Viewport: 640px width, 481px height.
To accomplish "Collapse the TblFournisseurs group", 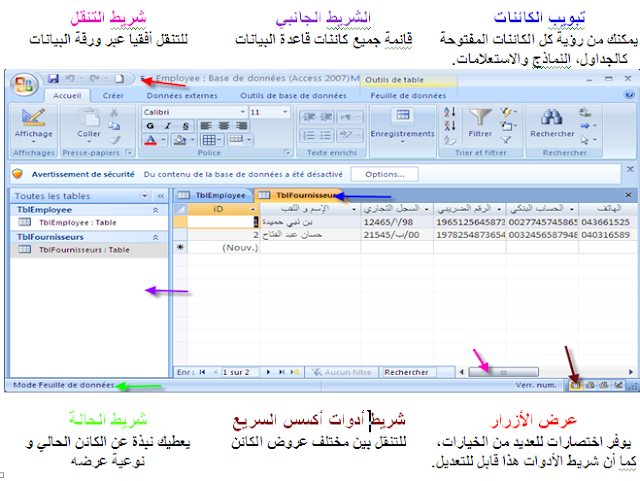I will [156, 237].
